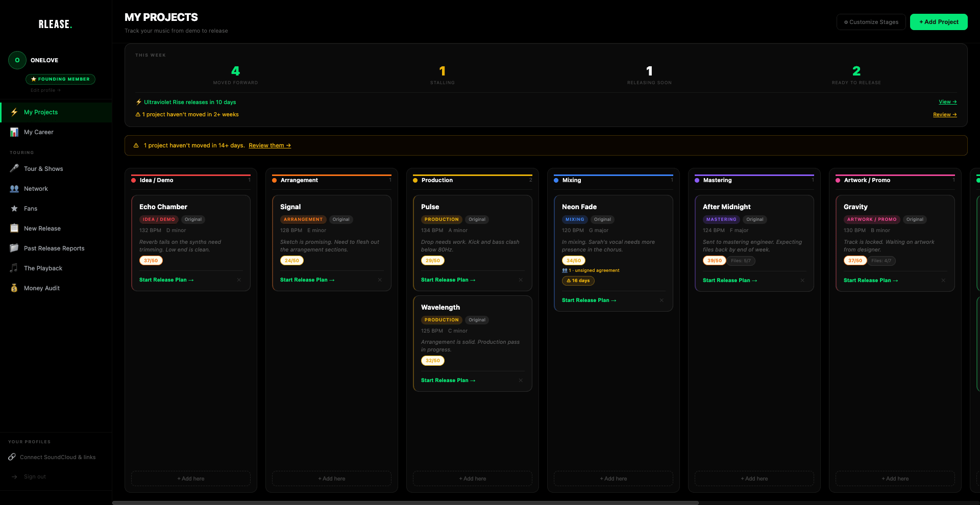The width and height of the screenshot is (980, 505).
Task: Click the Fans star icon
Action: click(x=14, y=209)
